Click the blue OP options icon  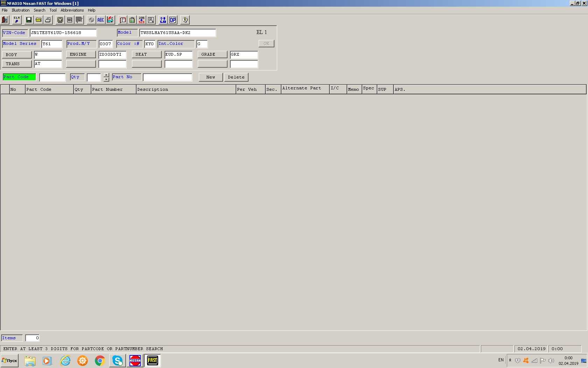(173, 20)
